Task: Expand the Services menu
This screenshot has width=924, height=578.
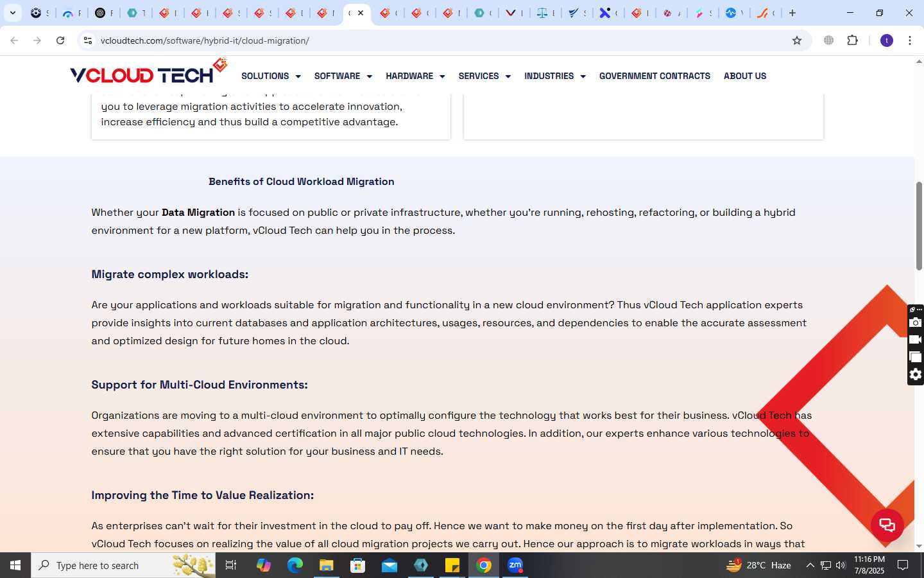Action: tap(484, 76)
